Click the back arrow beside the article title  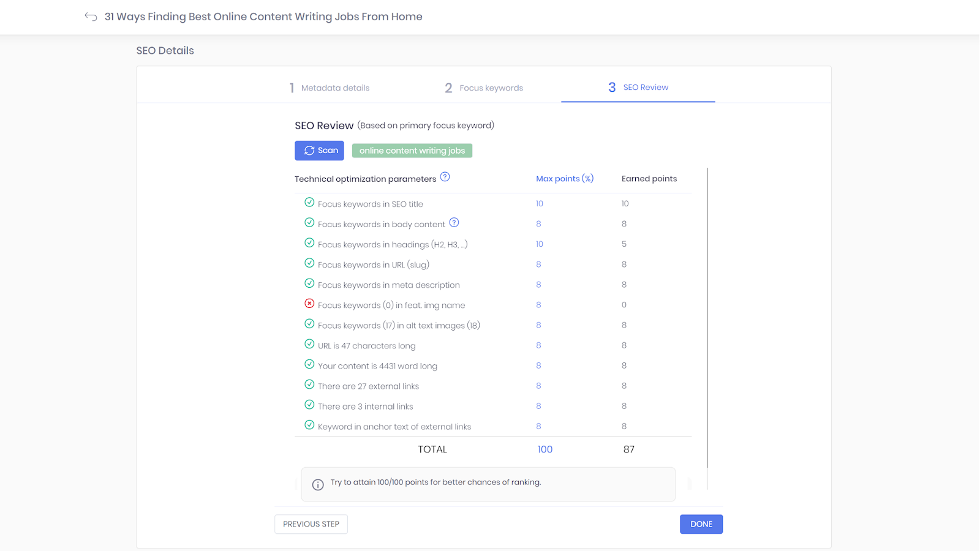(x=91, y=17)
